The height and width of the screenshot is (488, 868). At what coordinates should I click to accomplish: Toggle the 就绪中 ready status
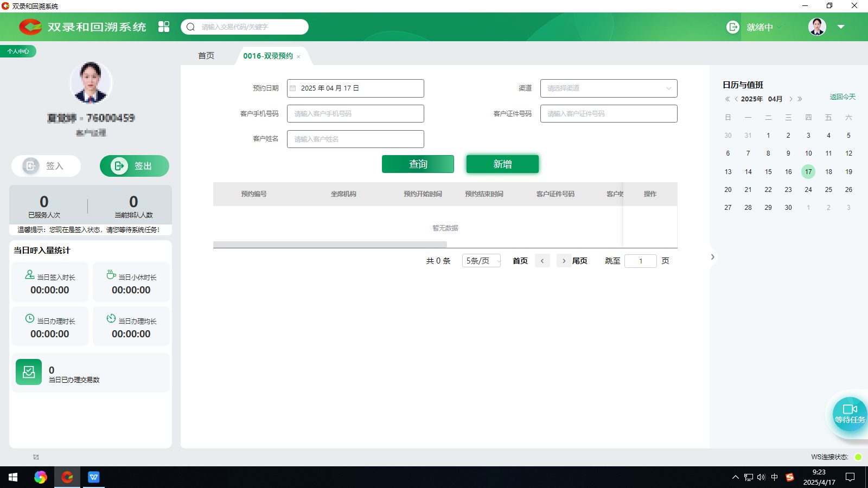pos(759,27)
